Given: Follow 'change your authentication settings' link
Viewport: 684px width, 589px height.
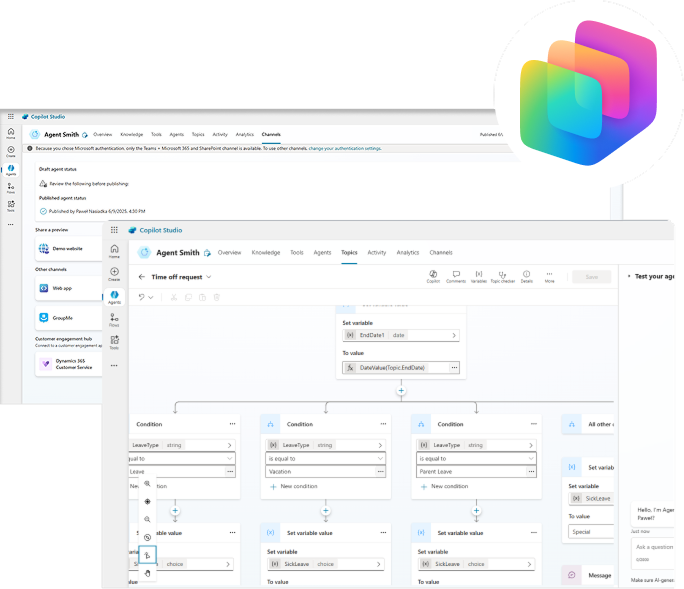Looking at the screenshot, I should [345, 148].
